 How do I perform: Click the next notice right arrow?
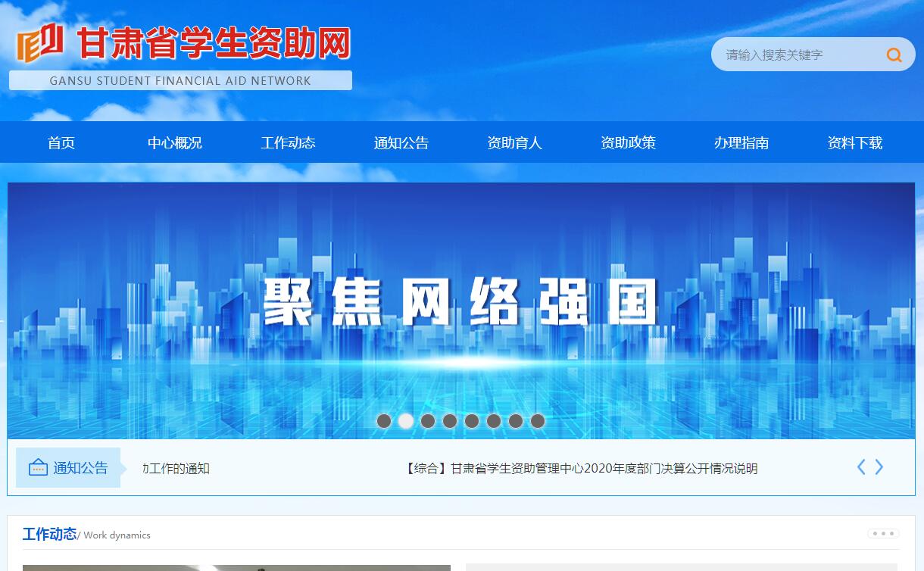click(x=879, y=467)
